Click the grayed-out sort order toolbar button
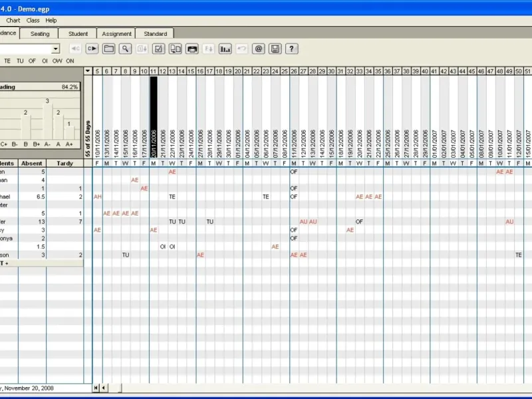Screen dimensions: 532x399 coord(142,49)
